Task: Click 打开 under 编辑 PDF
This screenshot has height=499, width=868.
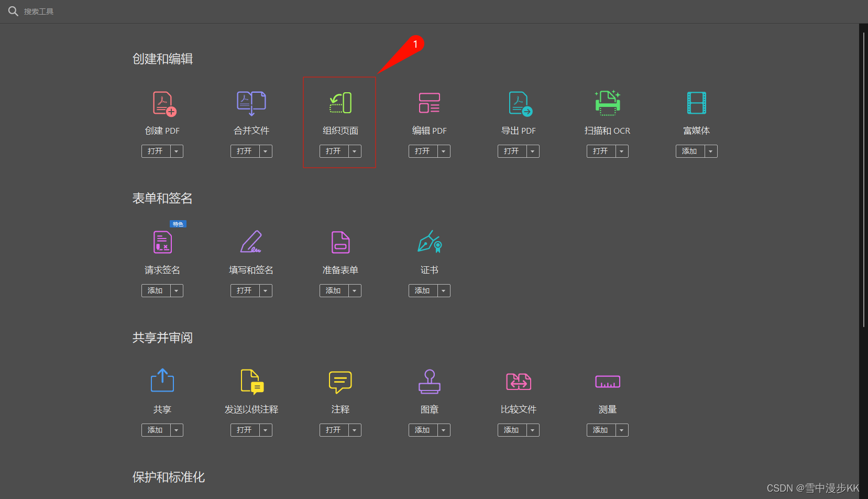Action: (x=423, y=151)
